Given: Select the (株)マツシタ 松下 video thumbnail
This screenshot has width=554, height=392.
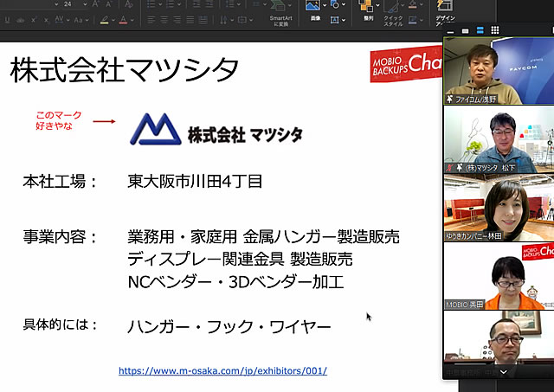Looking at the screenshot, I should pos(499,139).
